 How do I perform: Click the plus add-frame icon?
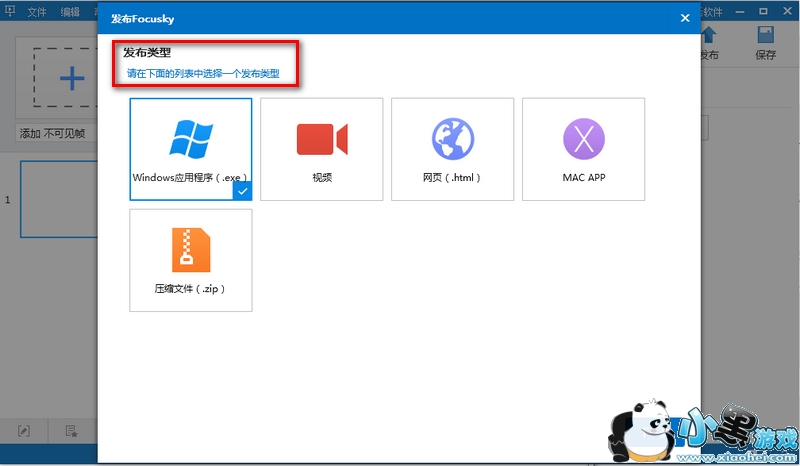72,78
